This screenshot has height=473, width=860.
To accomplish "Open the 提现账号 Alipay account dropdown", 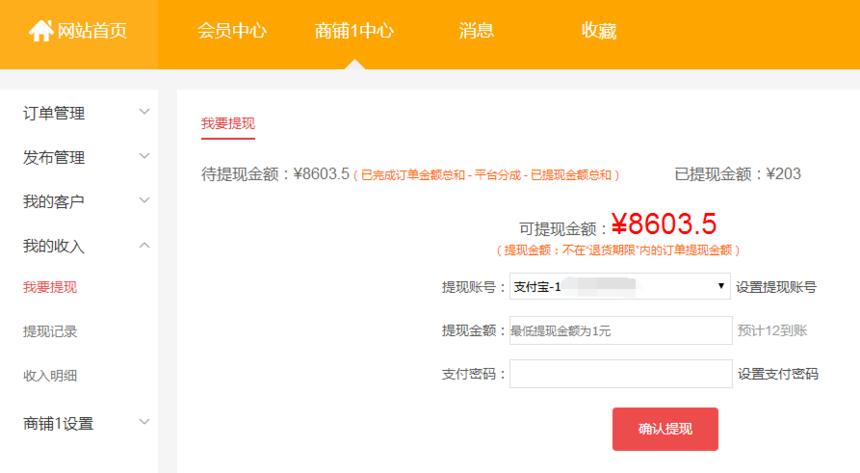I will click(x=620, y=287).
